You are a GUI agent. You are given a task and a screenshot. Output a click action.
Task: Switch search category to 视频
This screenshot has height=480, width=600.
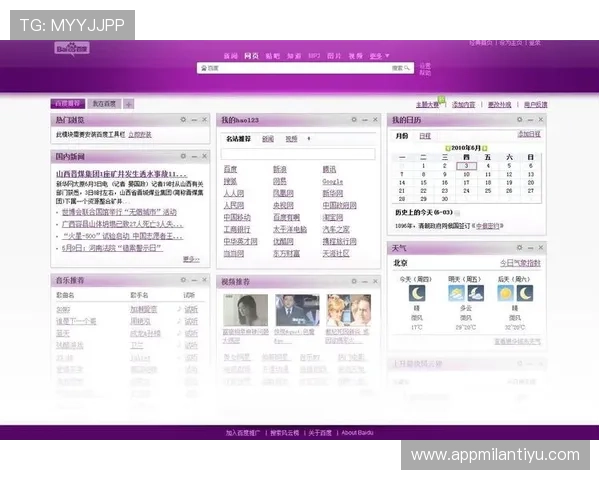[x=355, y=56]
